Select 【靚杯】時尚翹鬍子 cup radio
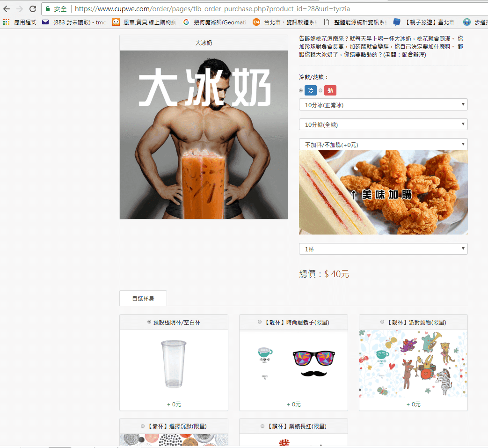488x448 pixels. tap(260, 322)
